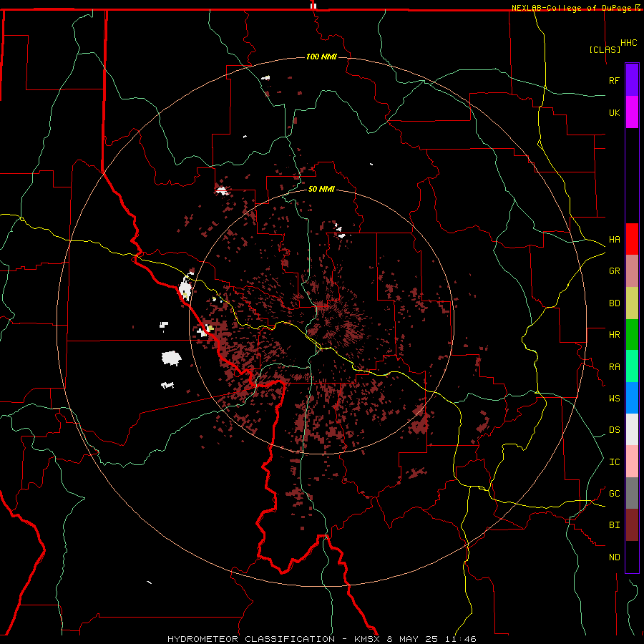The image size is (644, 644).
Task: Click the GC gray legend color swatch
Action: coord(632,493)
